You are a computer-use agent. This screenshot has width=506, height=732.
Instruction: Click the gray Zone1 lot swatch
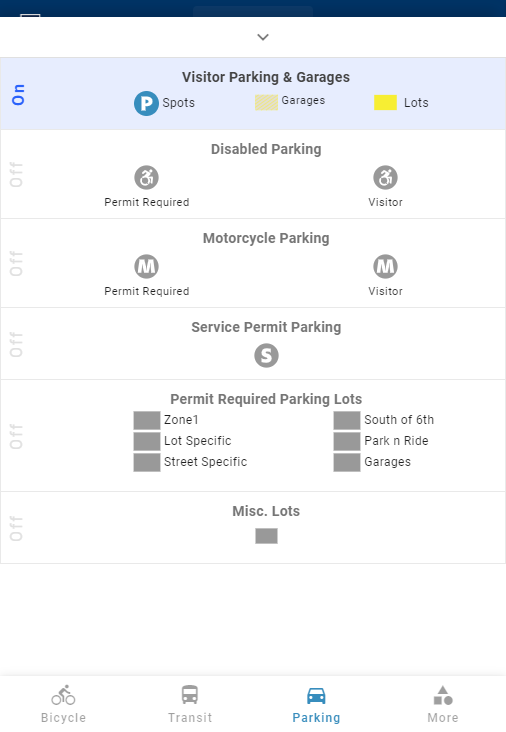coord(147,420)
